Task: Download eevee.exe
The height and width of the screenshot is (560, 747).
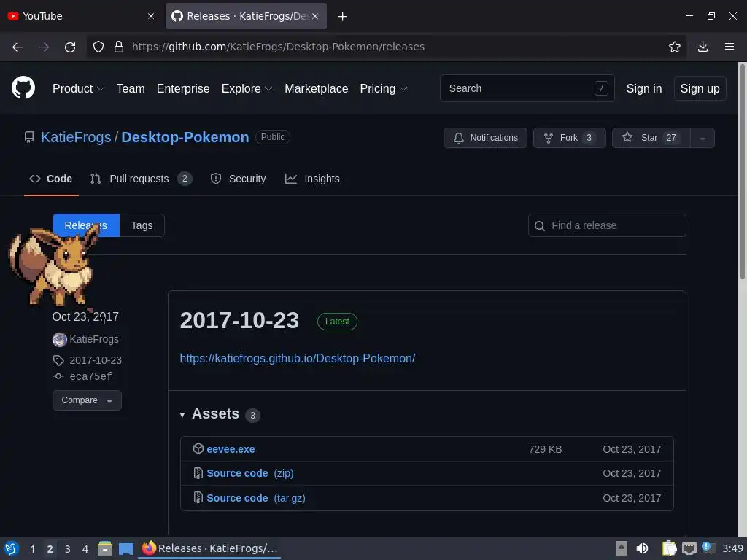Action: pos(231,449)
